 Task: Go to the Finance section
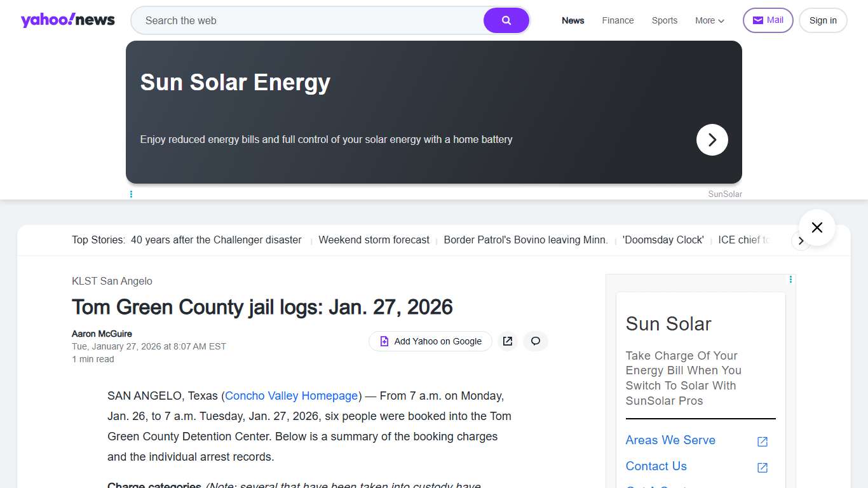click(618, 20)
